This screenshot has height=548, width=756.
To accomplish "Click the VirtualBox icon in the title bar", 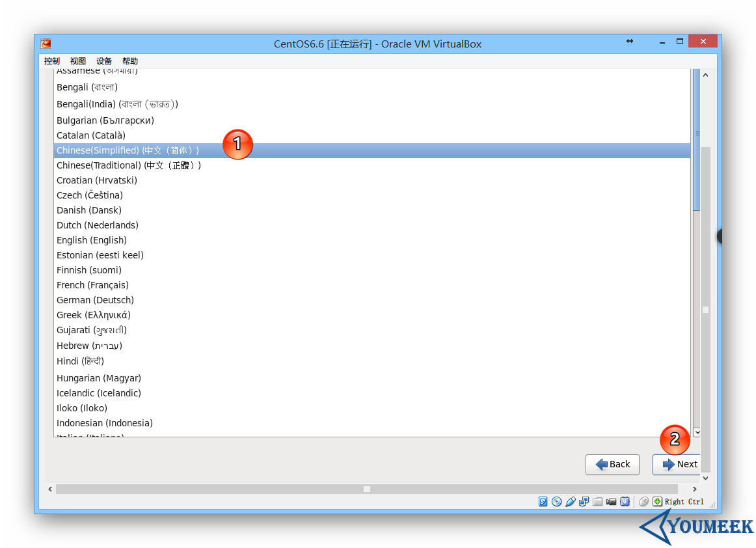I will (44, 44).
